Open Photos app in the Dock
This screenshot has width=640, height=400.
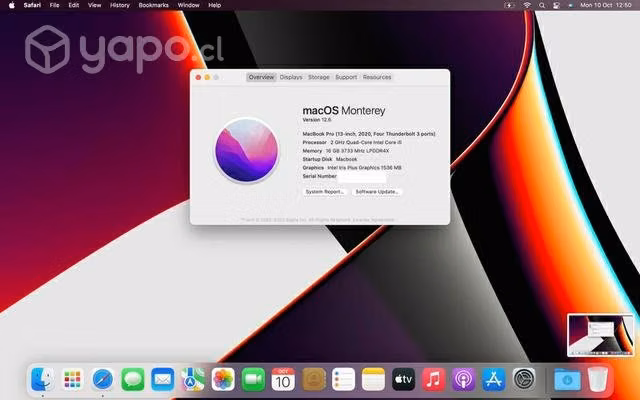click(223, 379)
